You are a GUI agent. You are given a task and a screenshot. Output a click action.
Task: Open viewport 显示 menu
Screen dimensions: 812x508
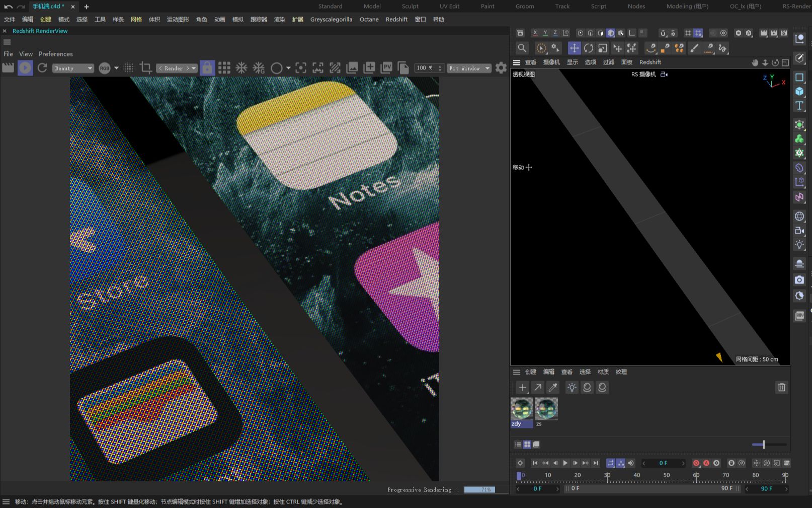[573, 62]
